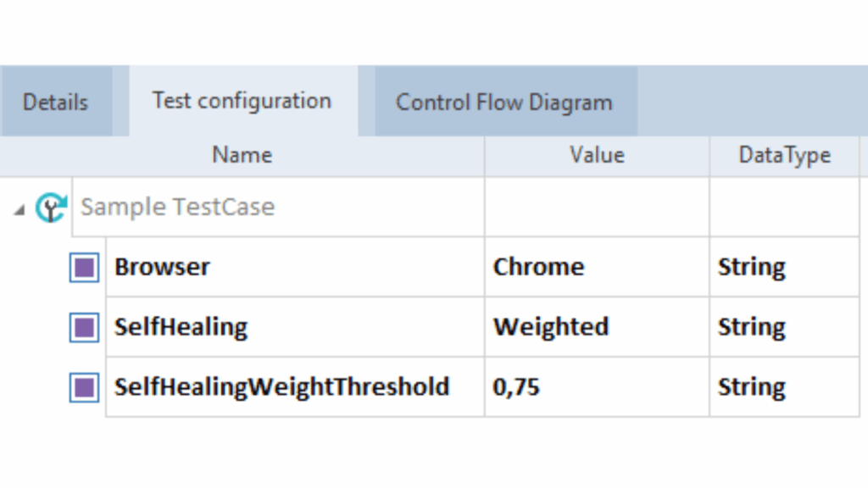Open the Control Flow Diagram tab
Viewport: 868px width, 488px height.
pyautogui.click(x=504, y=103)
